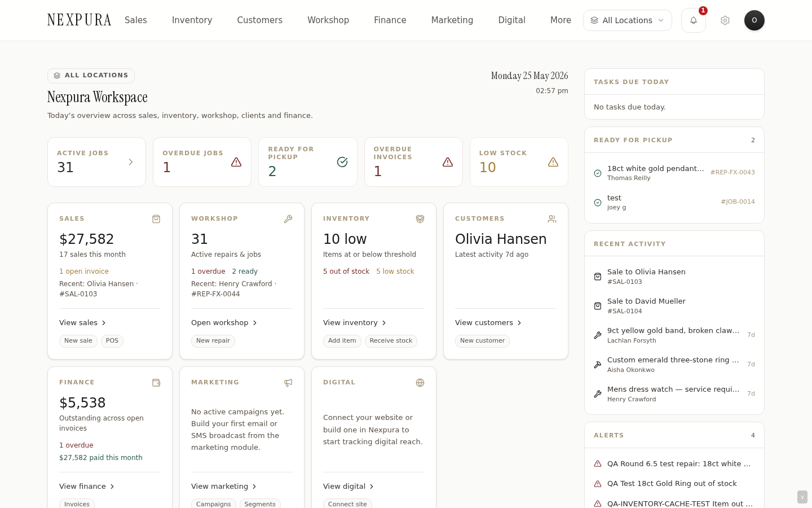Click wrench icon for Mens dress watch
This screenshot has width=812, height=508.
(598, 394)
